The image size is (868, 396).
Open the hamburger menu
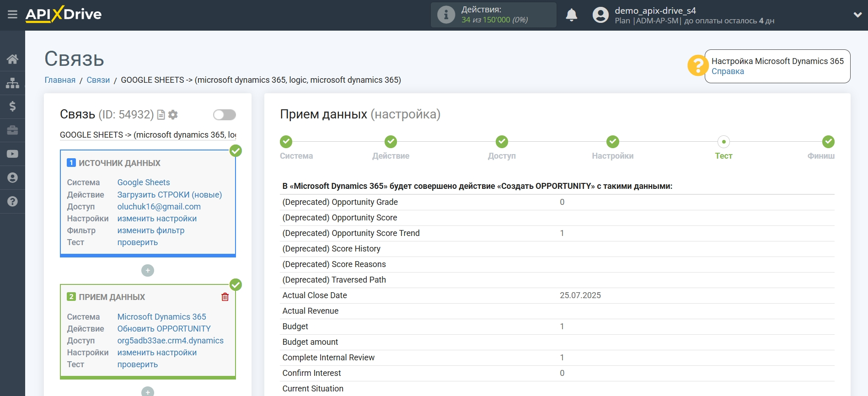[12, 15]
